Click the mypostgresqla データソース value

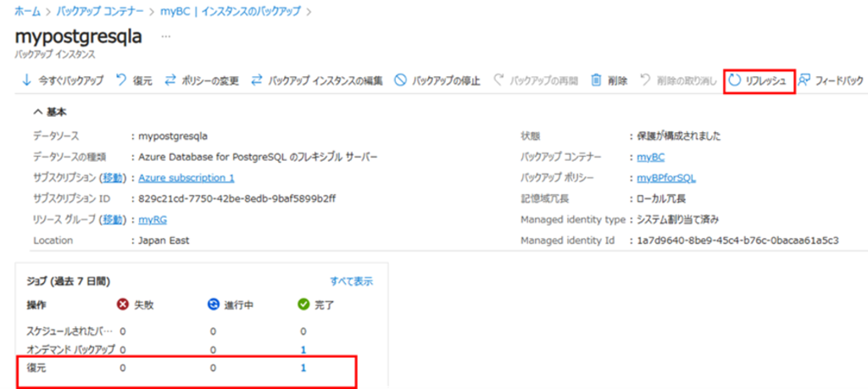click(173, 136)
